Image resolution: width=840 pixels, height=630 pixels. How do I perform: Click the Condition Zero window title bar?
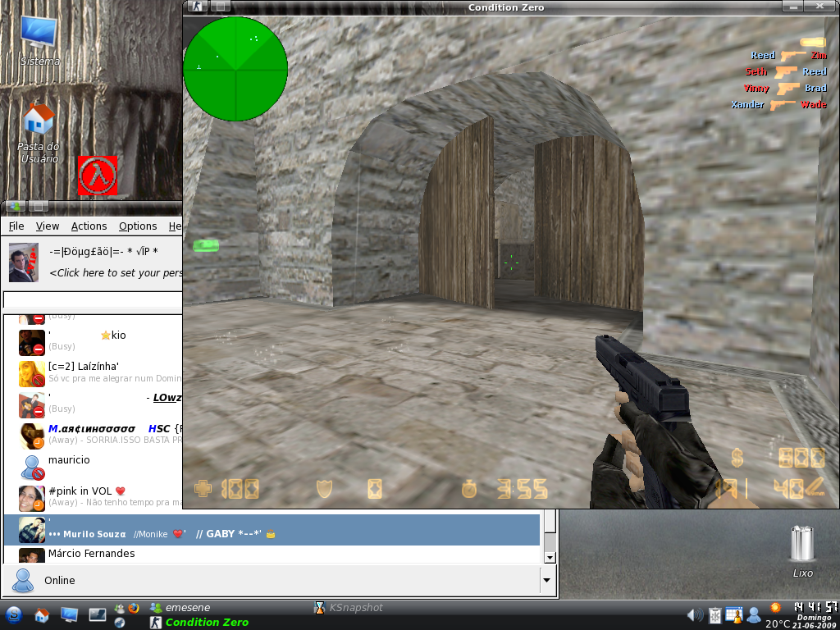tap(505, 7)
